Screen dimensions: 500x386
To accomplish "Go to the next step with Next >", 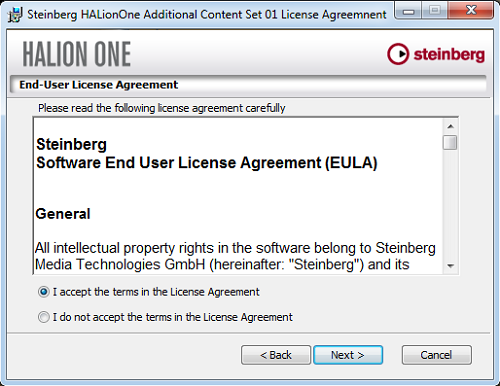I will tap(348, 355).
